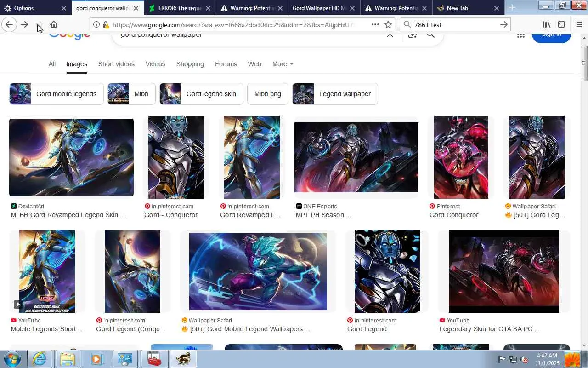Open the ONE Esports Gord image thumbnail

(356, 157)
